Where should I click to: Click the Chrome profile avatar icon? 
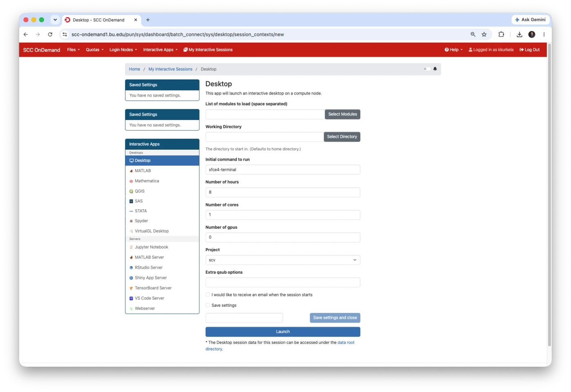[x=532, y=35]
